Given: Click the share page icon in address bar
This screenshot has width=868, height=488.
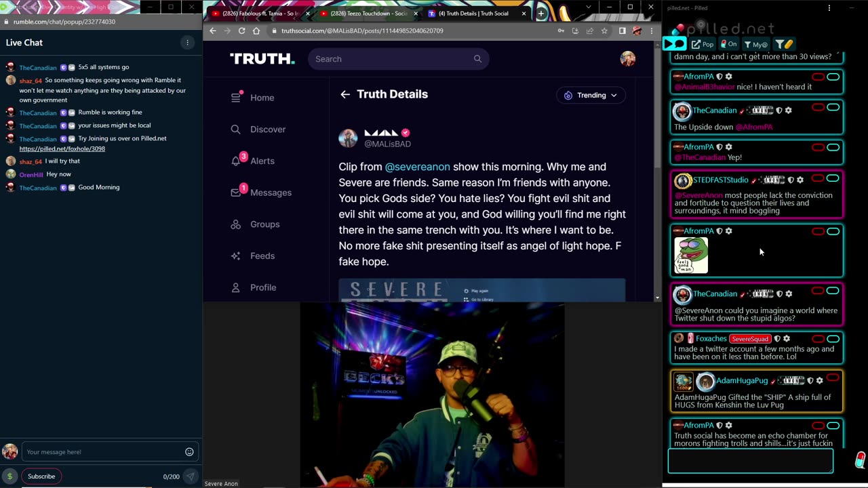Looking at the screenshot, I should [x=589, y=30].
